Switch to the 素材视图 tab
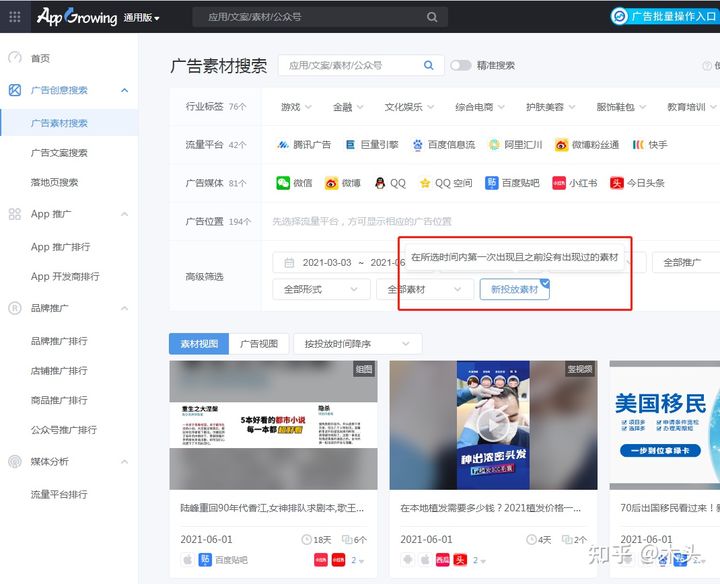Viewport: 720px width, 584px height. click(x=199, y=344)
